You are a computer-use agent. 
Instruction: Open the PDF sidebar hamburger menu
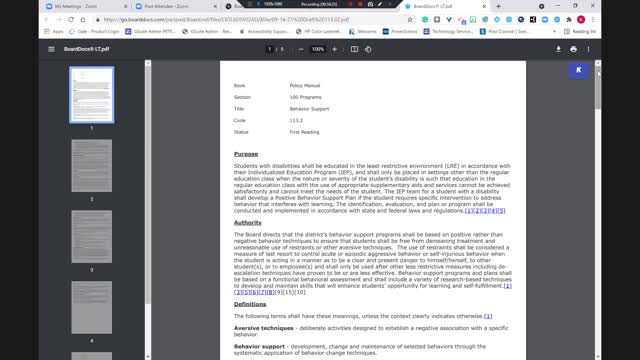pyautogui.click(x=51, y=49)
